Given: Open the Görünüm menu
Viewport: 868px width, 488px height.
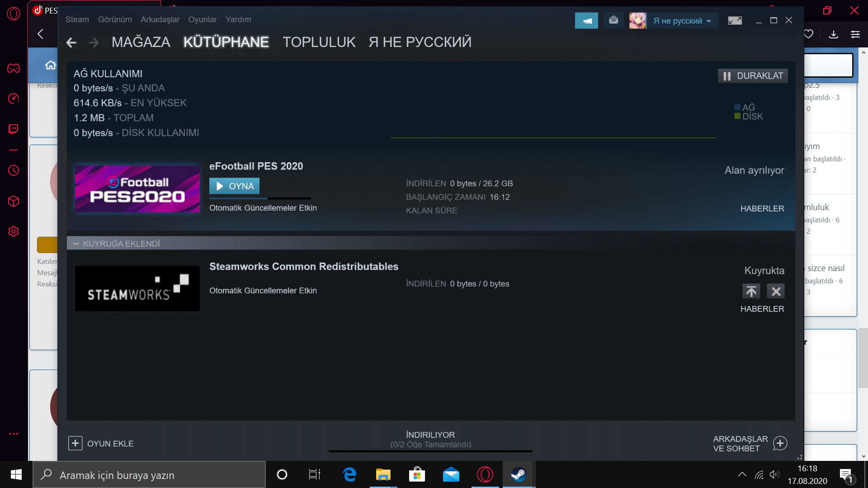Looking at the screenshot, I should point(115,19).
